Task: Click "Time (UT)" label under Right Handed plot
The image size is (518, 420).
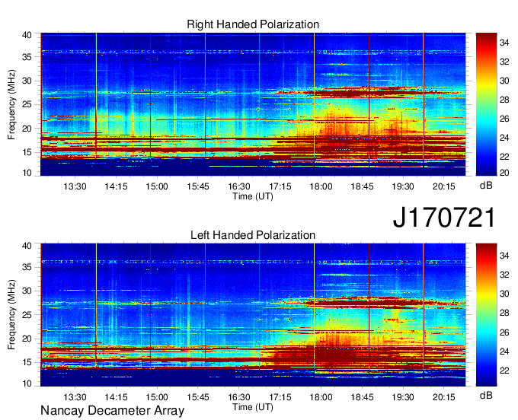Action: (253, 196)
